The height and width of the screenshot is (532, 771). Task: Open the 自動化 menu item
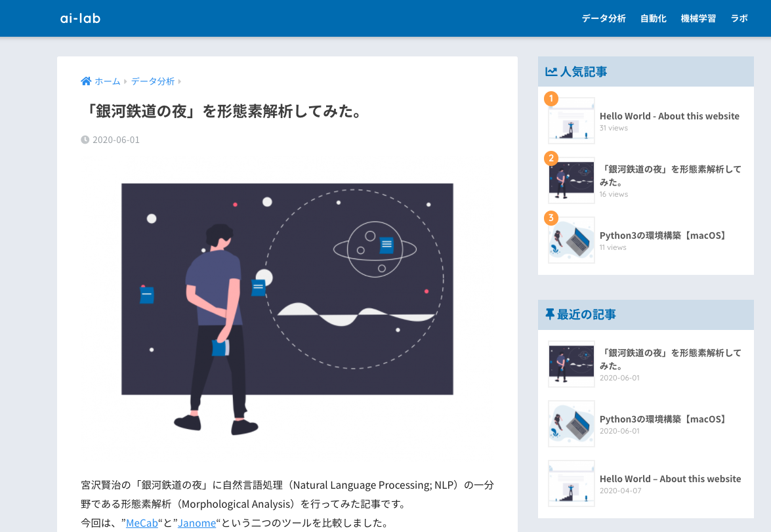pos(654,18)
